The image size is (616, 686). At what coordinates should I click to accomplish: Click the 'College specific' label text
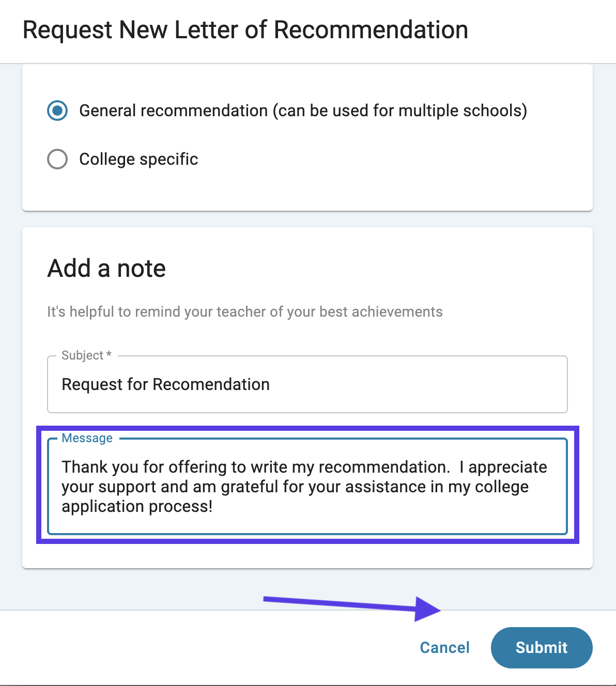138,159
